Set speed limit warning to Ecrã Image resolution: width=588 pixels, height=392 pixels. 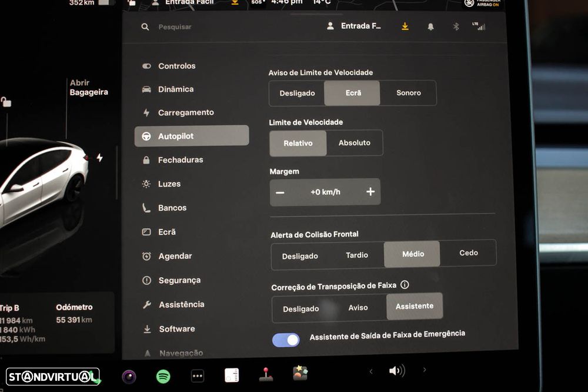[352, 93]
